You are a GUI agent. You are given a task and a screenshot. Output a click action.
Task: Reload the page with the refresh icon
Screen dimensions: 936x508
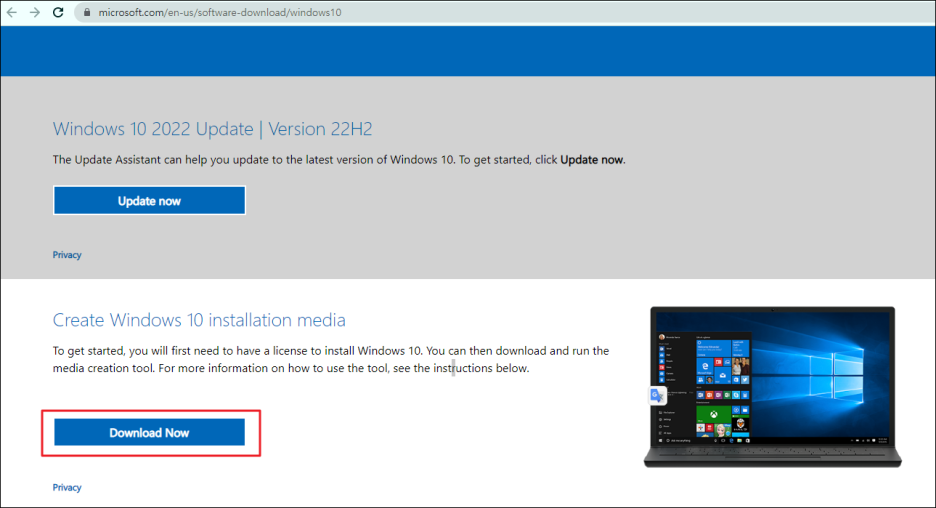58,12
